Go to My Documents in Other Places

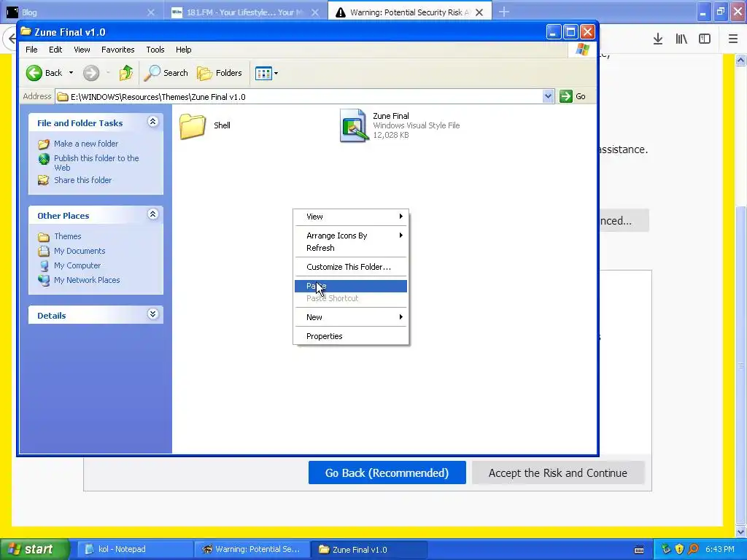(x=80, y=251)
